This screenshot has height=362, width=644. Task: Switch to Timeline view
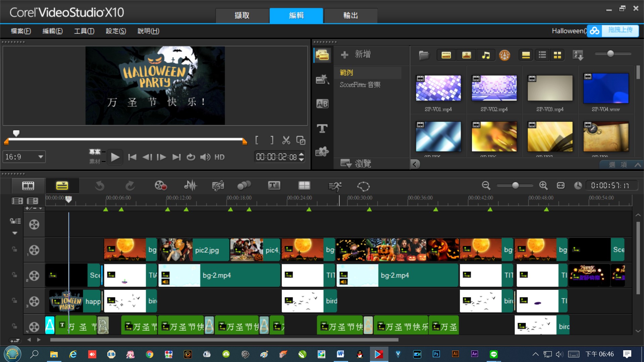tap(62, 186)
